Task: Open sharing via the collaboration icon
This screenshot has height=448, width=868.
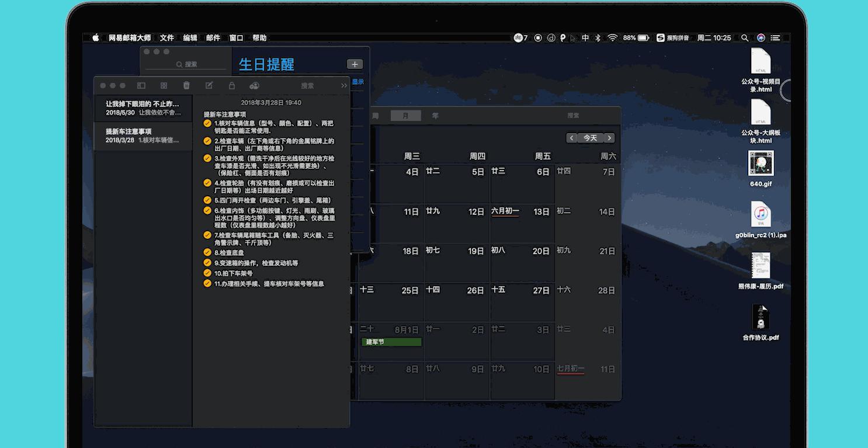Action: click(254, 85)
